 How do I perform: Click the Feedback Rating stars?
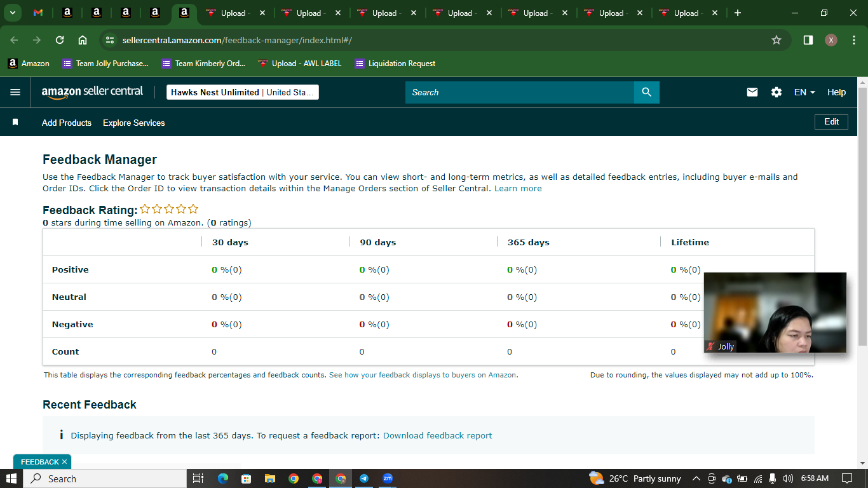click(169, 209)
